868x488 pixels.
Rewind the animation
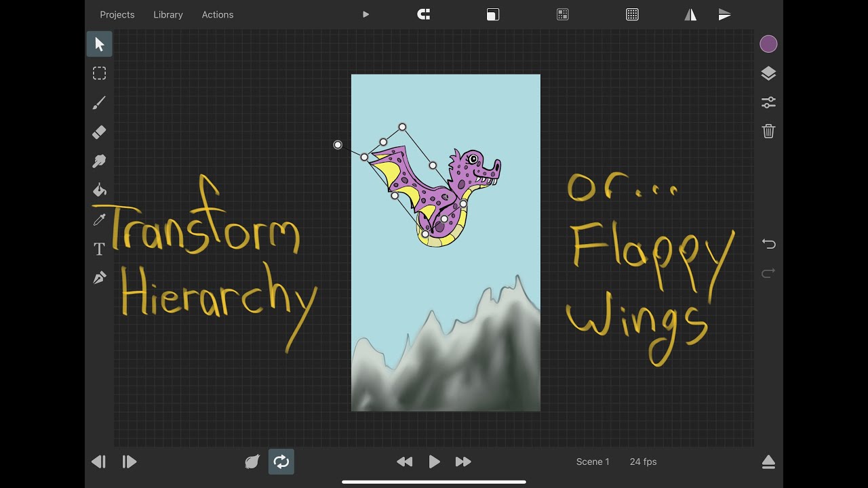[404, 462]
